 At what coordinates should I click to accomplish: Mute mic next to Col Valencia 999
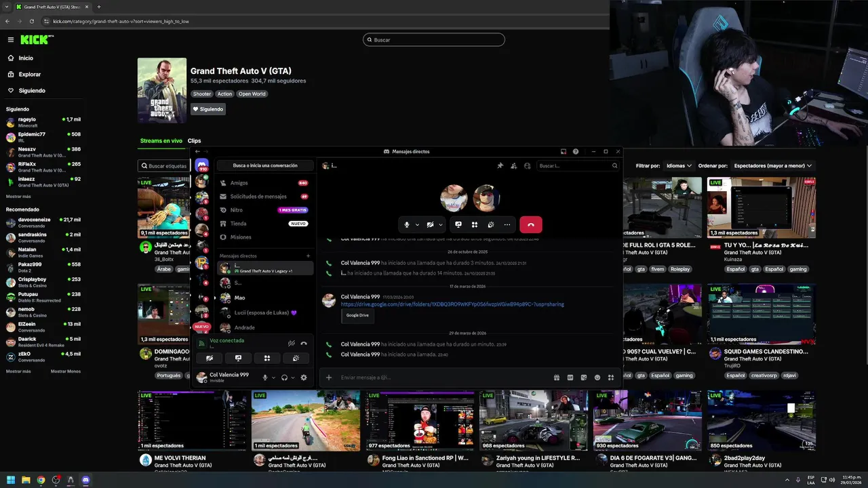tap(265, 378)
